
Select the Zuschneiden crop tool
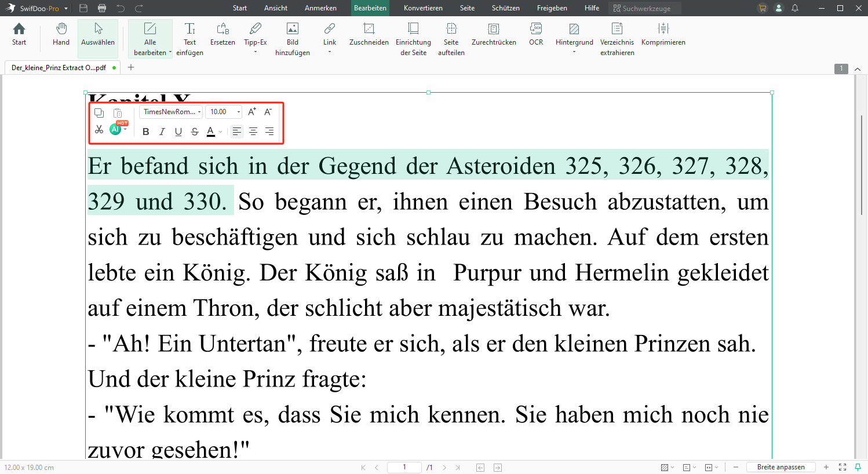tap(369, 34)
